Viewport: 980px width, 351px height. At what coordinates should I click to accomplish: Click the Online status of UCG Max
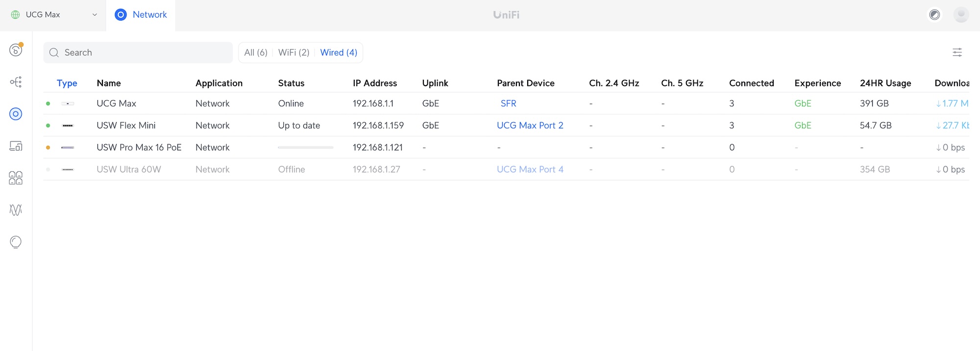tap(291, 104)
